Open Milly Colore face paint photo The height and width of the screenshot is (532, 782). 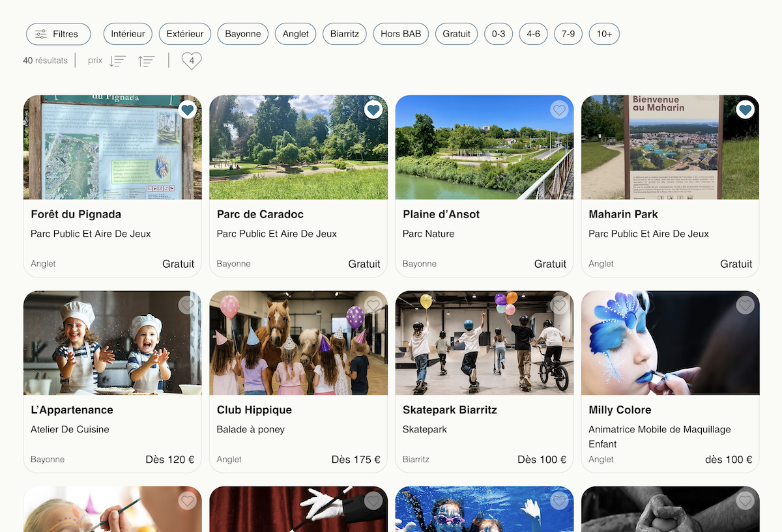(x=670, y=343)
